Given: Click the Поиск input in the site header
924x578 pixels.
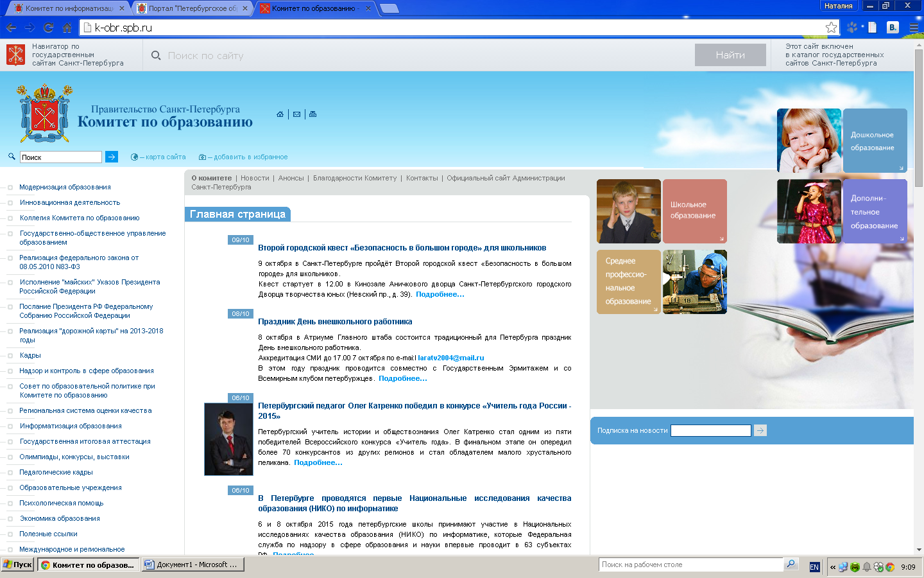Looking at the screenshot, I should coord(61,157).
